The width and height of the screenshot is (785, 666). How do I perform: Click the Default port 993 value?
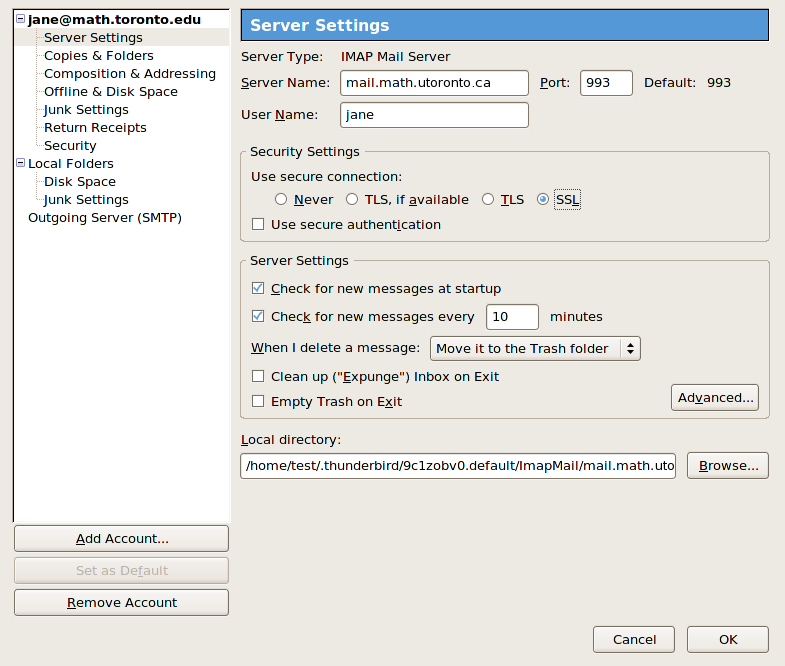pos(719,83)
